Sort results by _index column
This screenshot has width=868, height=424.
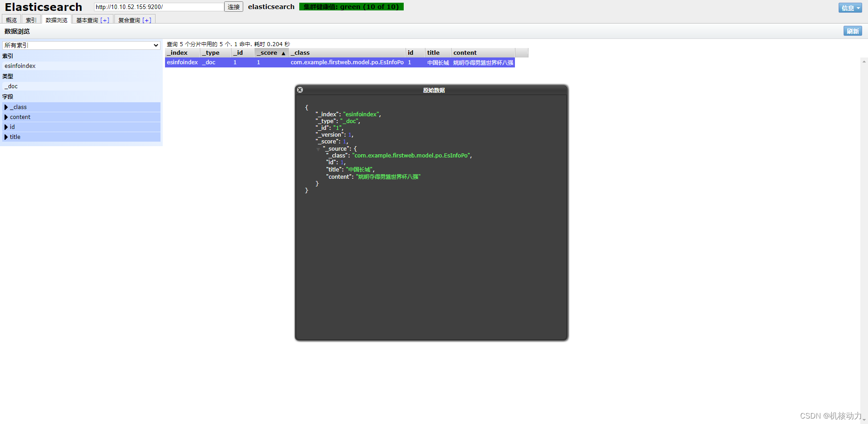click(x=183, y=53)
